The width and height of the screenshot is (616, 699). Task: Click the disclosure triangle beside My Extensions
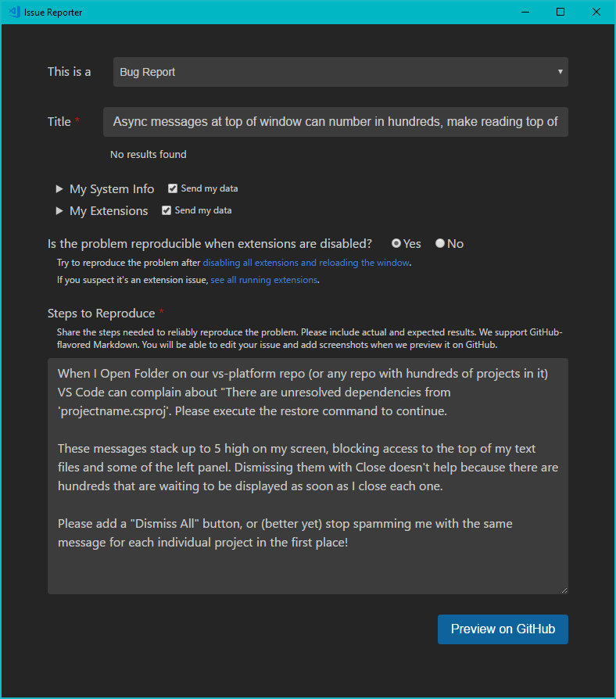tap(59, 210)
